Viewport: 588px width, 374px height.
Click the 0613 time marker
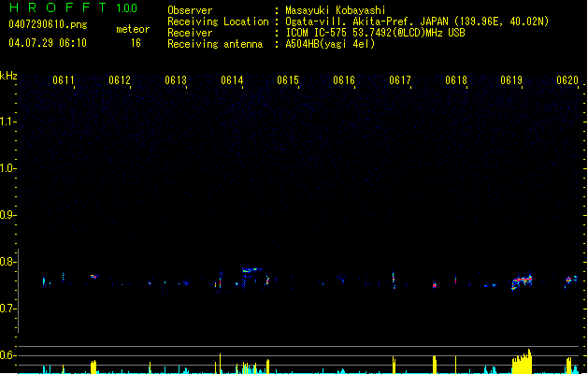pos(176,80)
